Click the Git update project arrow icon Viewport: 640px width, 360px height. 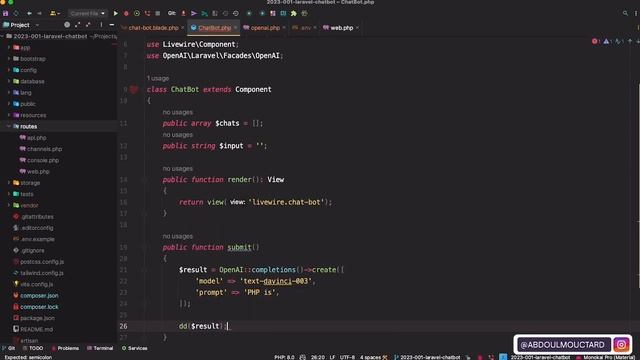point(183,13)
